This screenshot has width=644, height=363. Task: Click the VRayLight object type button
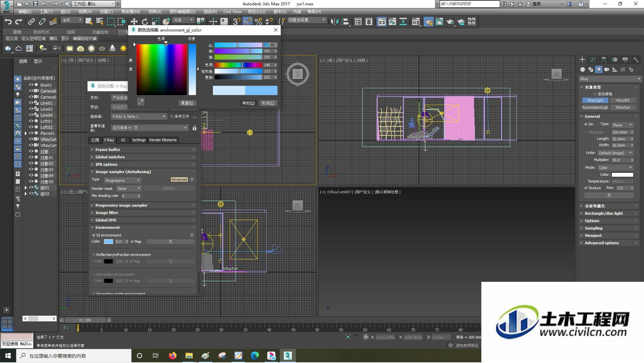[x=595, y=100]
